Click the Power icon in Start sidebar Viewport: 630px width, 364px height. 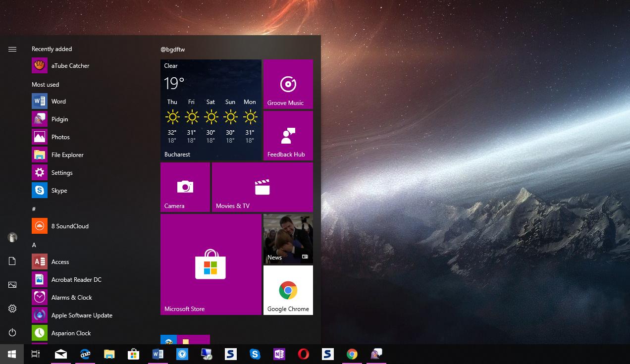[12, 332]
